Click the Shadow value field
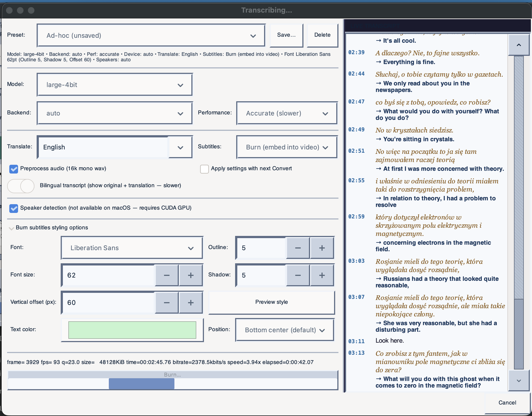Viewport: 532px width, 416px height. coord(261,275)
